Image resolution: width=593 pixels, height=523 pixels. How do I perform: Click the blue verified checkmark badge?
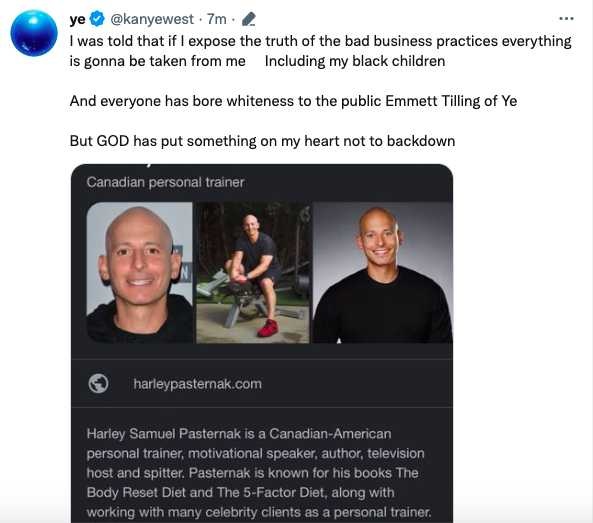point(98,19)
